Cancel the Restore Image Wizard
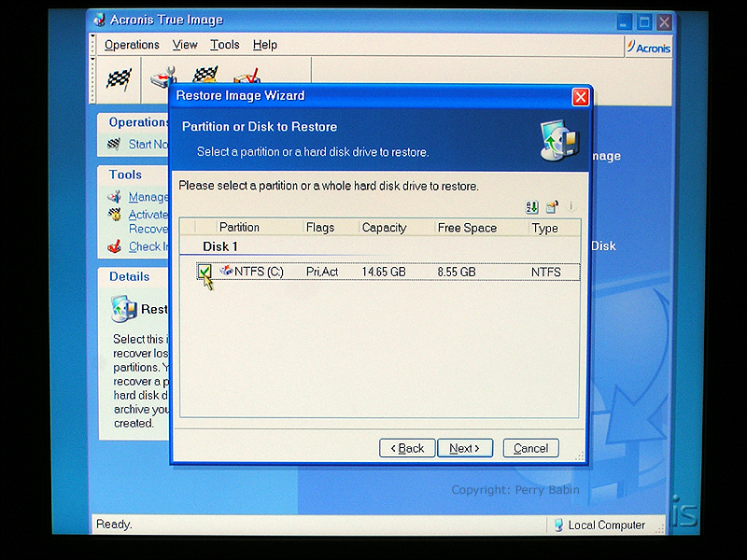 pyautogui.click(x=530, y=448)
